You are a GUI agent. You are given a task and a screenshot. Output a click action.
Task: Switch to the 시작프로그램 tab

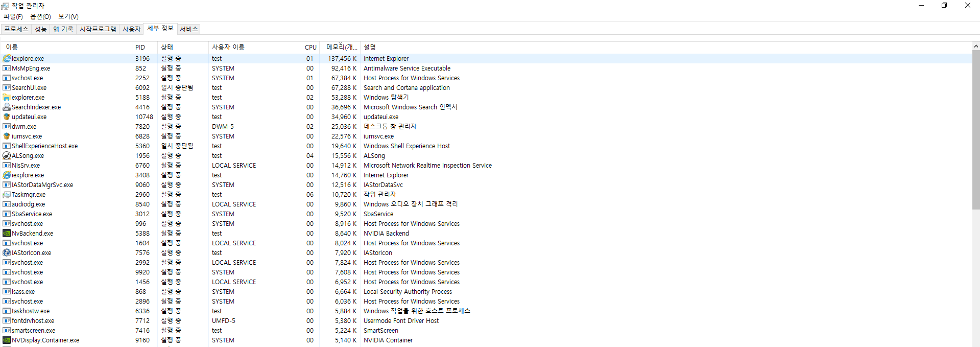point(98,29)
